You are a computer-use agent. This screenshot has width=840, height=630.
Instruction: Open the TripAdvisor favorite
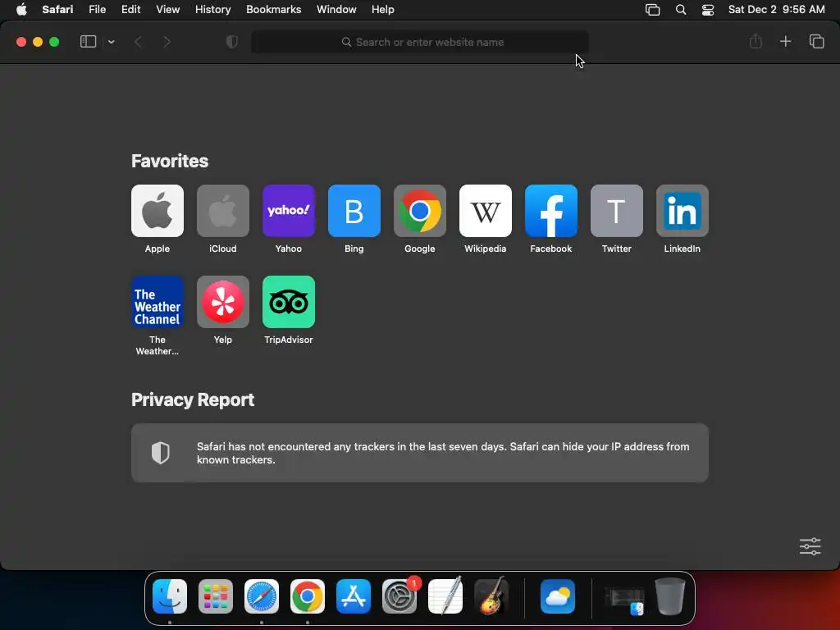pos(288,302)
